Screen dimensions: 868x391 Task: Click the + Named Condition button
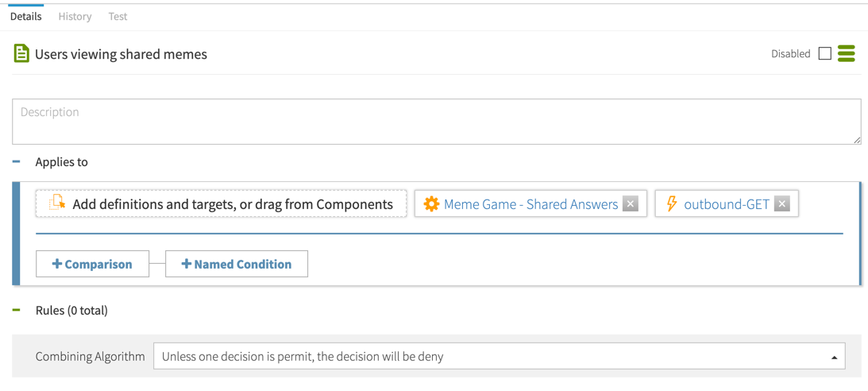(x=237, y=264)
